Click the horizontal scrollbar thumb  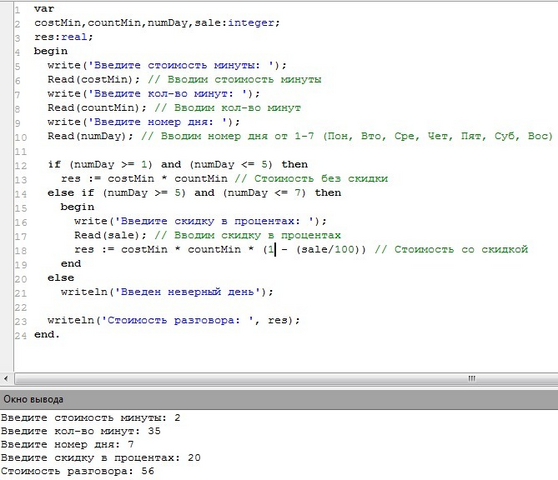point(287,378)
